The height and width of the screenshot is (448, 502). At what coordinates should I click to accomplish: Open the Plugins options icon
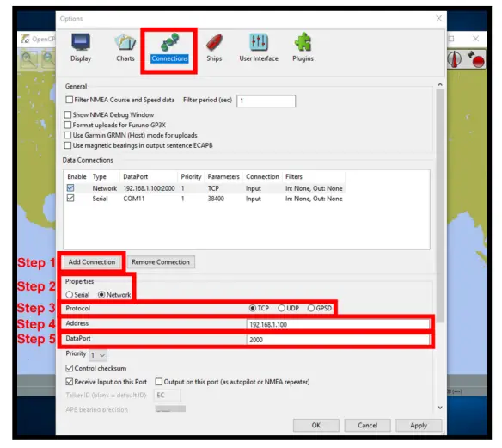pyautogui.click(x=303, y=47)
